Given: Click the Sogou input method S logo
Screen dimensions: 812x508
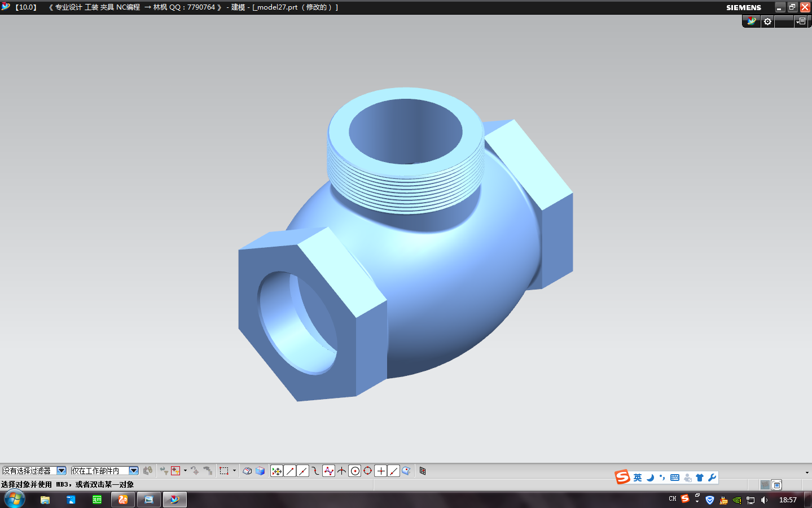Looking at the screenshot, I should click(622, 477).
